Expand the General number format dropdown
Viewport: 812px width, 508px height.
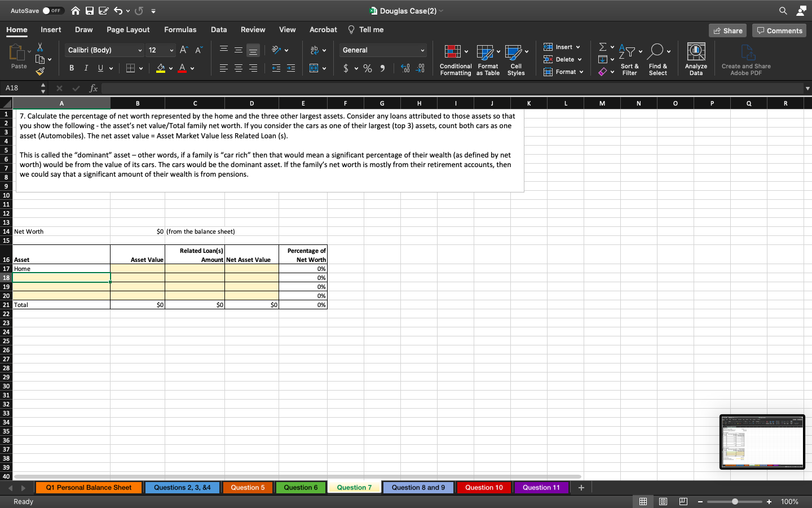(423, 50)
